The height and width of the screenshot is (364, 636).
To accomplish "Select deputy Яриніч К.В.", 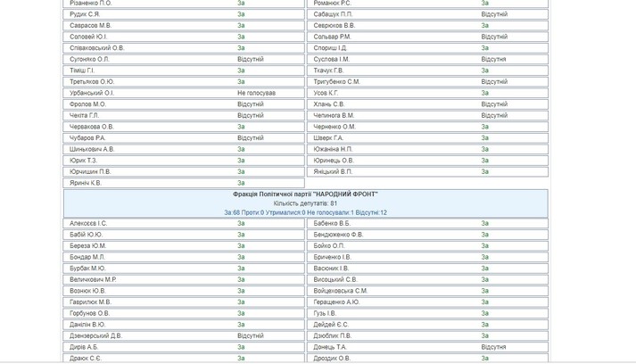I will [86, 183].
